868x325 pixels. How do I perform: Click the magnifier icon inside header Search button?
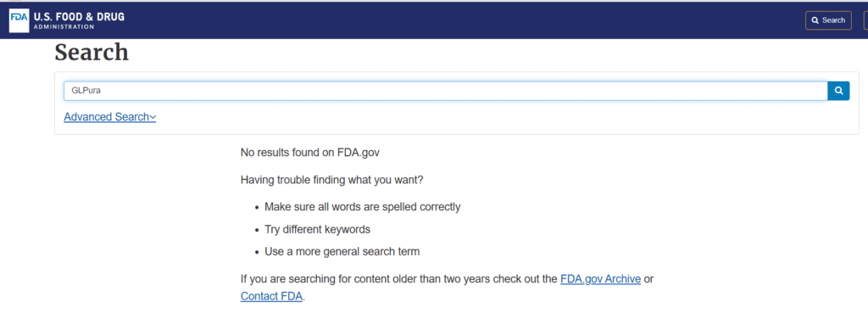(x=815, y=20)
